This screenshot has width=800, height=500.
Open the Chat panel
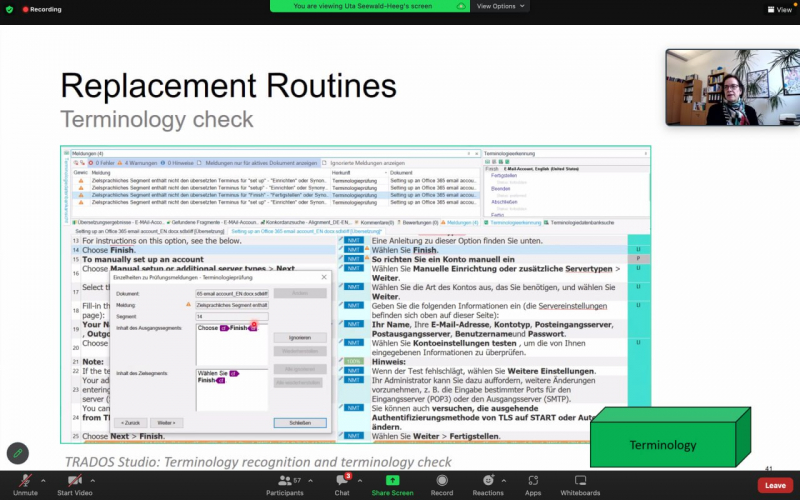pyautogui.click(x=342, y=485)
